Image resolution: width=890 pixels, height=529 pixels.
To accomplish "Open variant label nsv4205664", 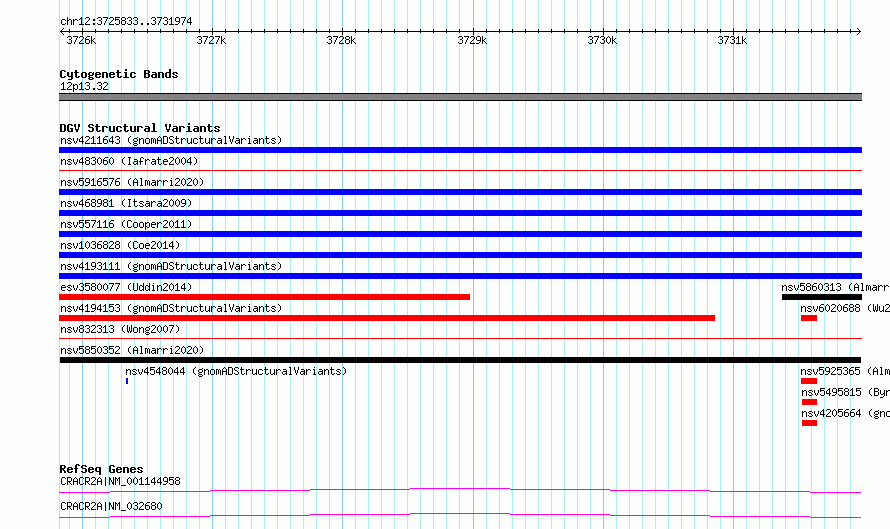I will [845, 413].
